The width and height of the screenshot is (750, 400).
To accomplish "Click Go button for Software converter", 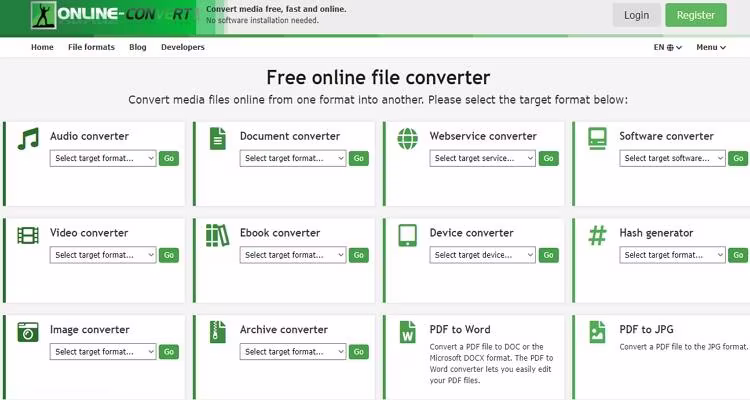I will tap(738, 158).
